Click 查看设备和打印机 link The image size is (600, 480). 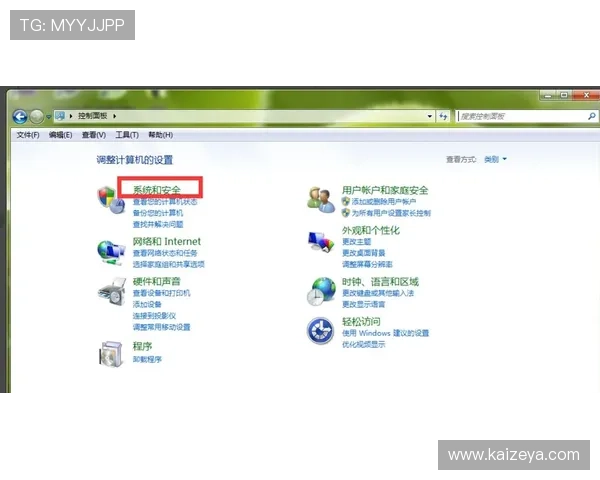tap(161, 293)
